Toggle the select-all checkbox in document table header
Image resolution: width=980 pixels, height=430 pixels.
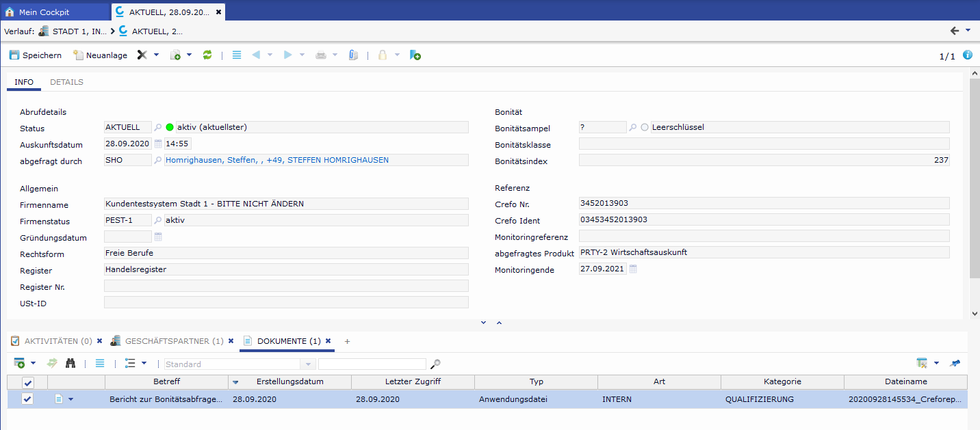(28, 383)
